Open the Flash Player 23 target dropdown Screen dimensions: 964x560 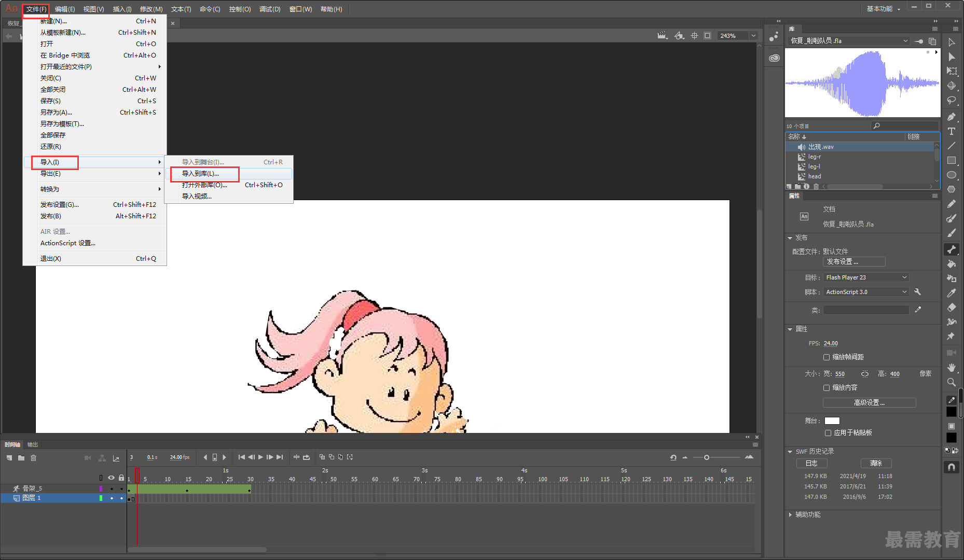866,277
